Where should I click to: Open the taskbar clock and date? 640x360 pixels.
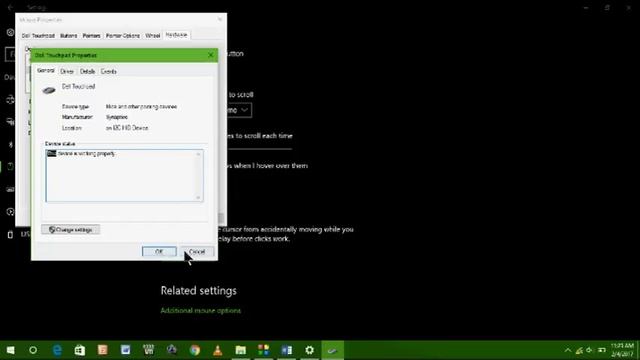point(622,350)
